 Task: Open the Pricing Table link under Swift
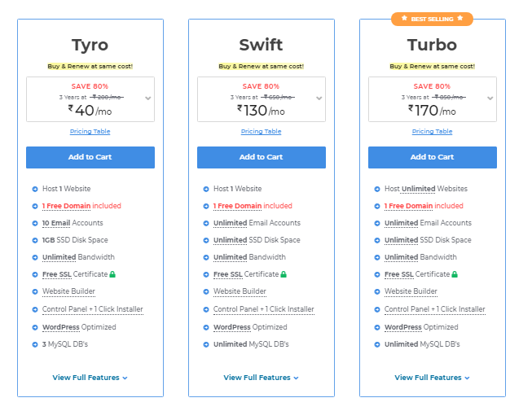point(261,132)
